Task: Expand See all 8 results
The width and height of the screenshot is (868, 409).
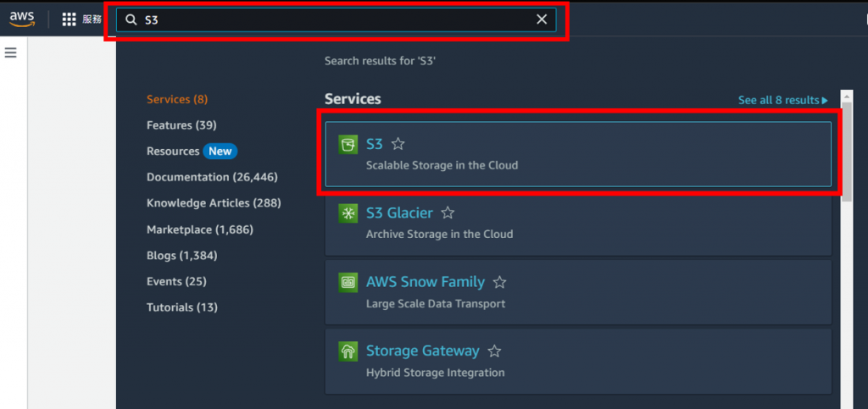Action: tap(782, 100)
